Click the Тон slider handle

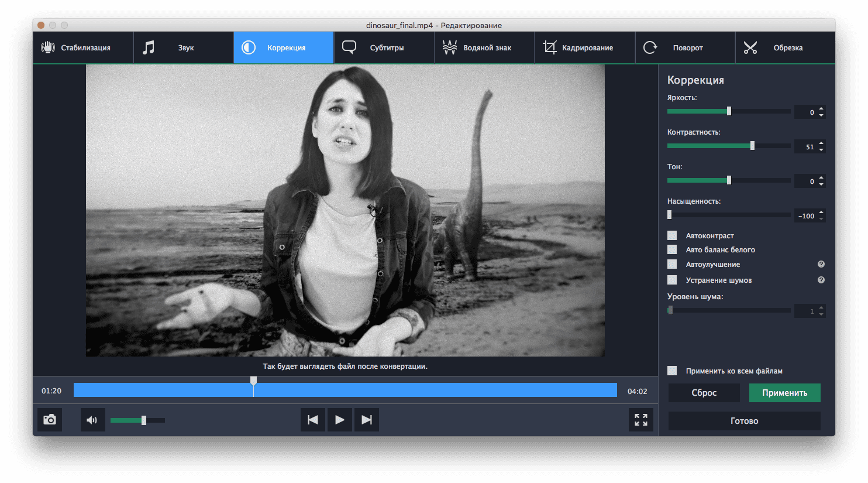coord(729,180)
